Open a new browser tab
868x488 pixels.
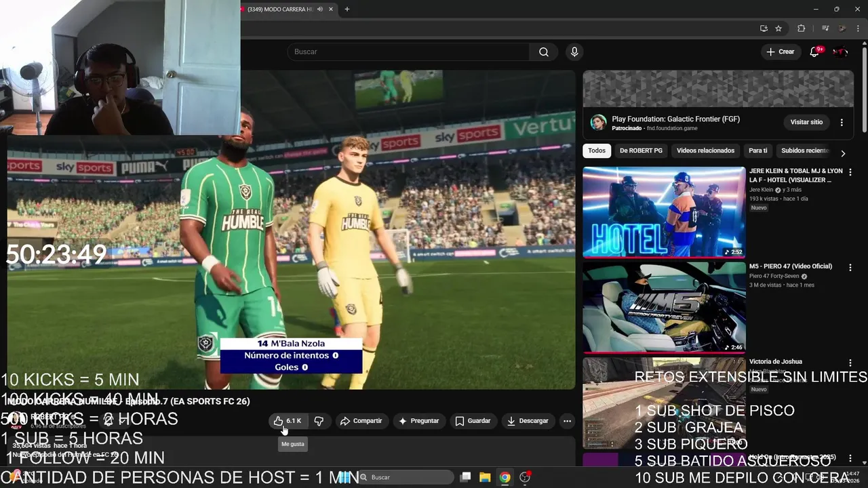tap(347, 9)
